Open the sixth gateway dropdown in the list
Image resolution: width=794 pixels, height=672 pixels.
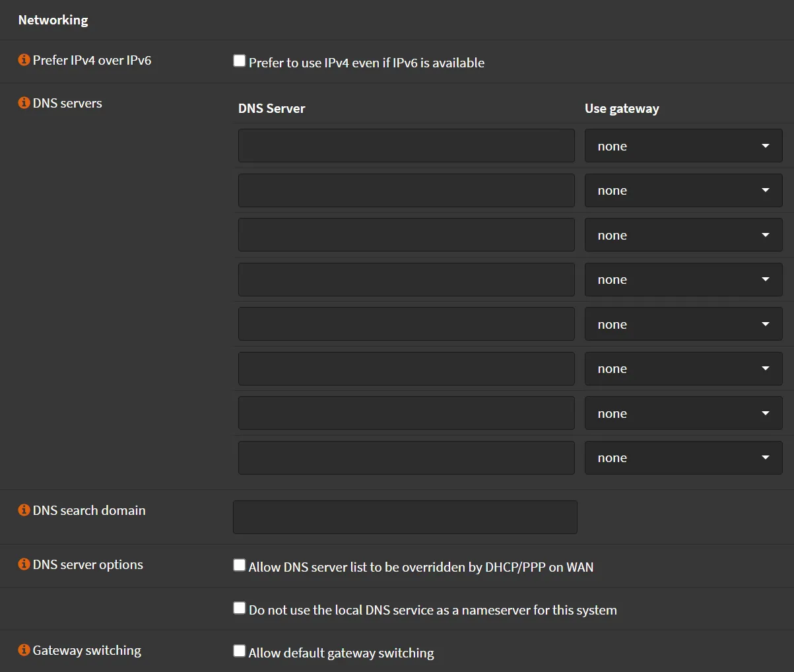tap(683, 368)
